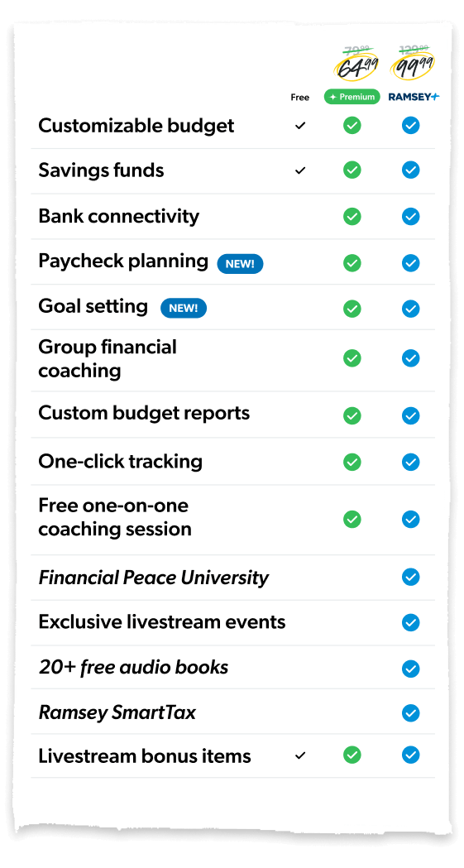
Task: Click the Free column header
Action: click(299, 98)
